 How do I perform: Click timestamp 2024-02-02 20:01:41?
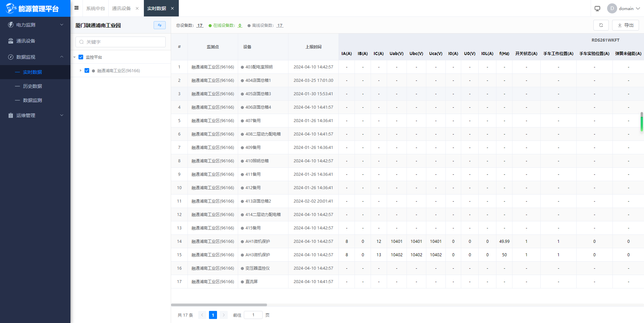coord(313,201)
